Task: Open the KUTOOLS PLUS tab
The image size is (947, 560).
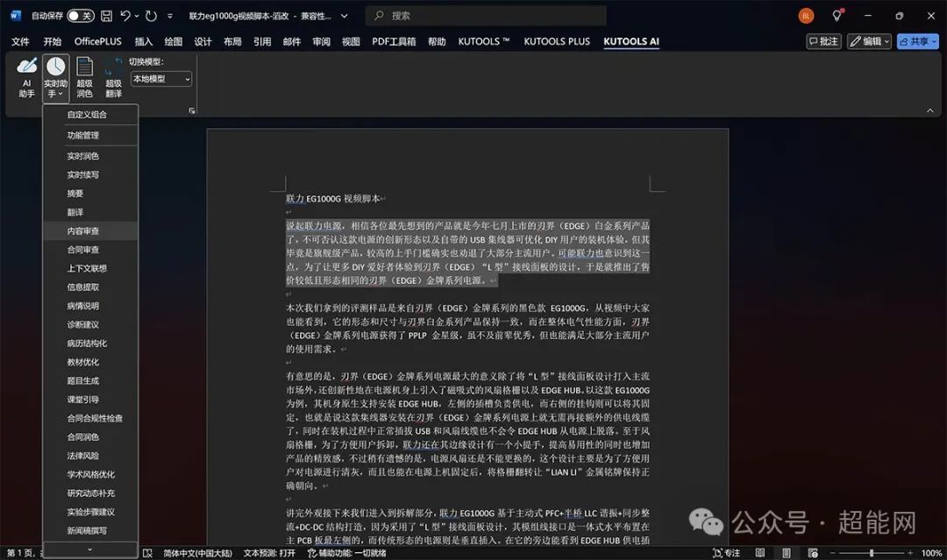Action: pos(557,42)
